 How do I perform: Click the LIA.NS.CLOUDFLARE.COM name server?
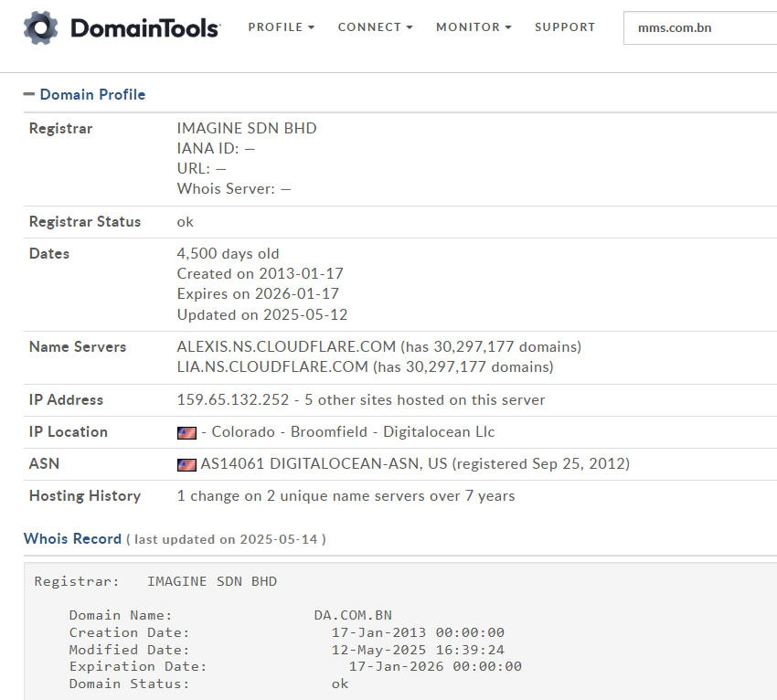[x=272, y=367]
